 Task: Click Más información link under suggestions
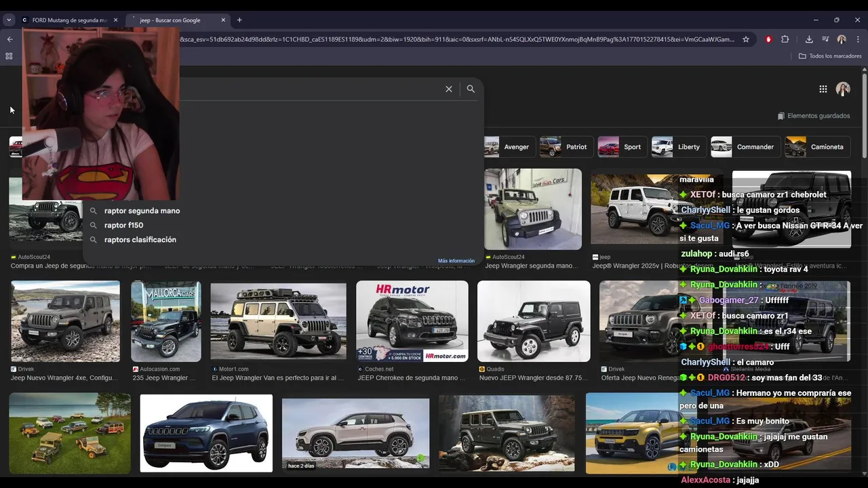point(456,261)
